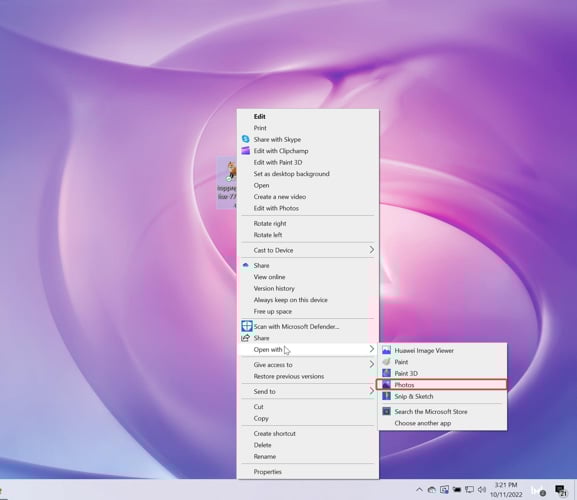This screenshot has width=577, height=500.
Task: Choose Copy from the context menu
Action: coord(308,418)
